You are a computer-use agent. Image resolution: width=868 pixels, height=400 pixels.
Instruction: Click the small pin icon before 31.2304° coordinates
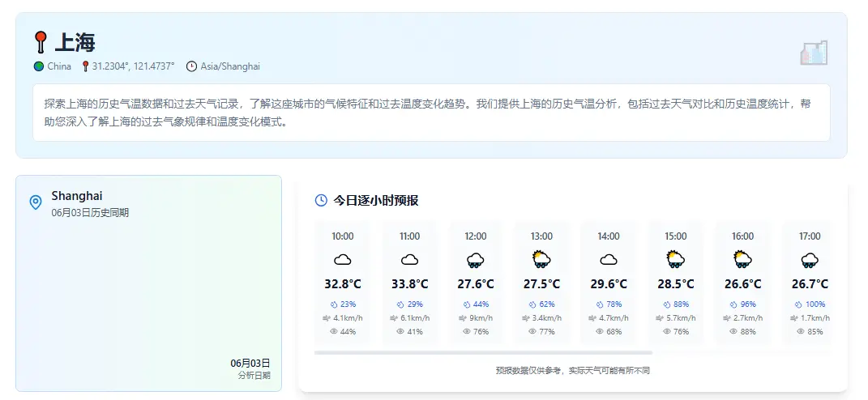click(x=85, y=66)
